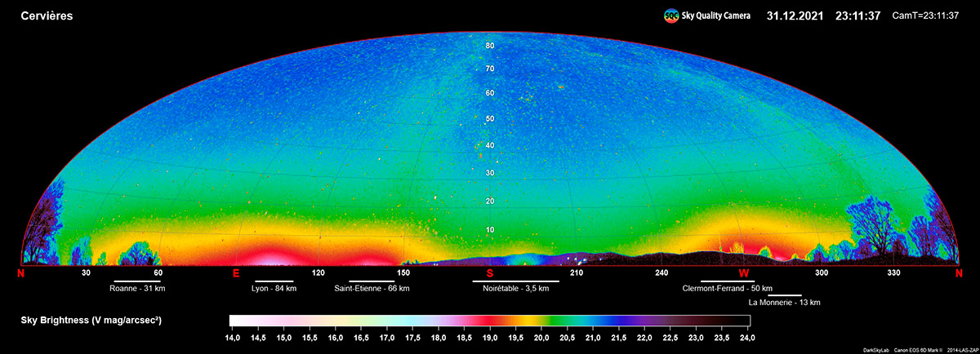Select the Lyon - 84 km label
The width and height of the screenshot is (980, 354).
(x=274, y=289)
